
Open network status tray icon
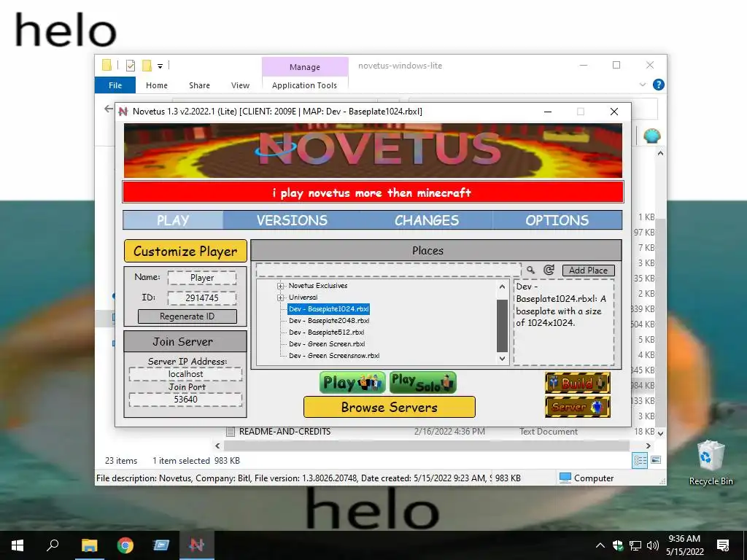635,545
